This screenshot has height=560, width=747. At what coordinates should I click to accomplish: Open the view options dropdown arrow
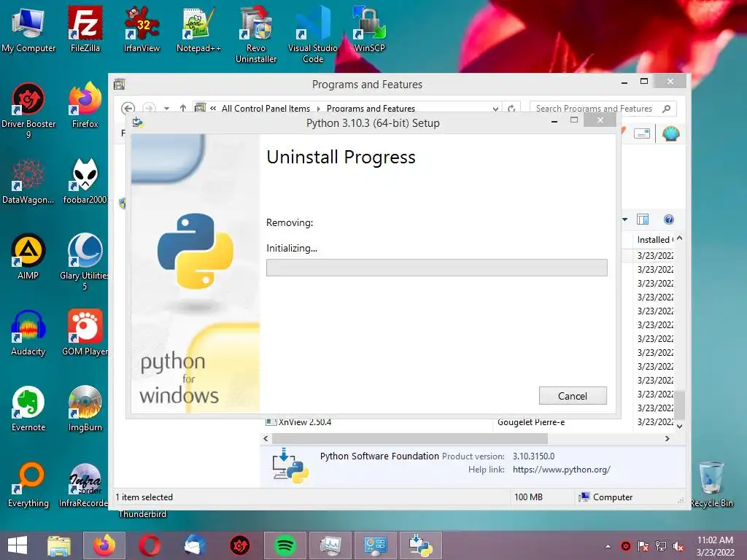pos(624,219)
